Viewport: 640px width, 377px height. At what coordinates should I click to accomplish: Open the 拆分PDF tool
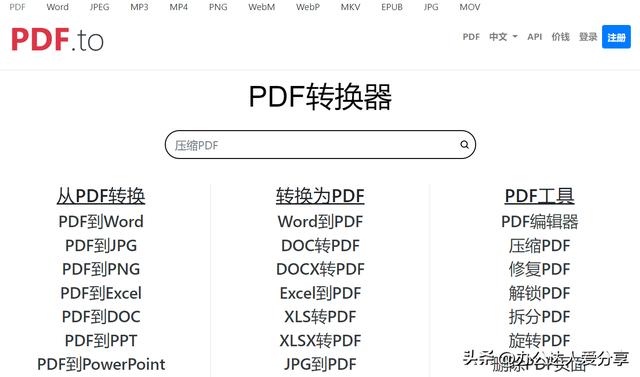click(540, 317)
